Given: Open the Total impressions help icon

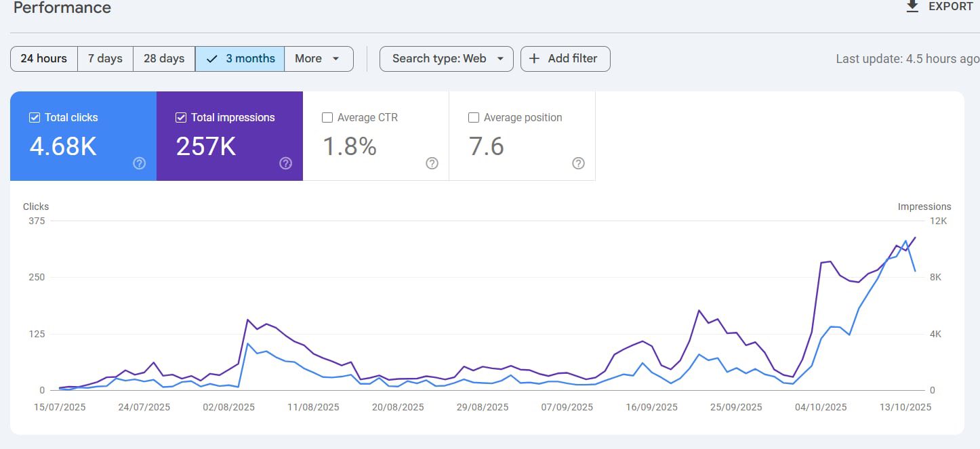Looking at the screenshot, I should (285, 163).
